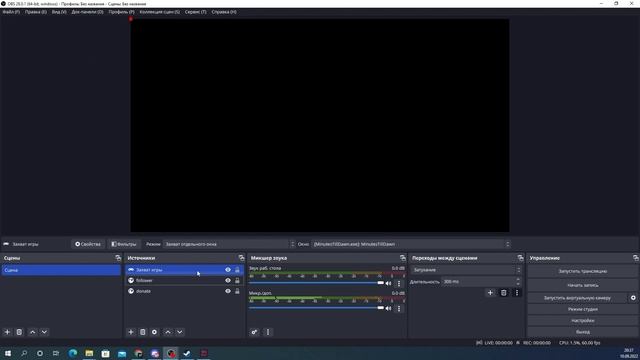Screen dimensions: 640x360
Task: Open the Фильтры button in source toolbar
Action: click(x=124, y=244)
